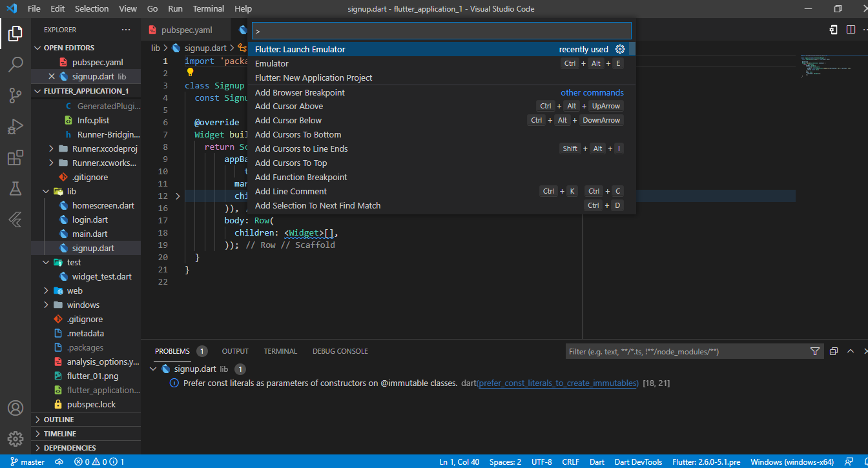The height and width of the screenshot is (468, 868).
Task: Open pubspec.lock in the explorer
Action: tap(91, 404)
